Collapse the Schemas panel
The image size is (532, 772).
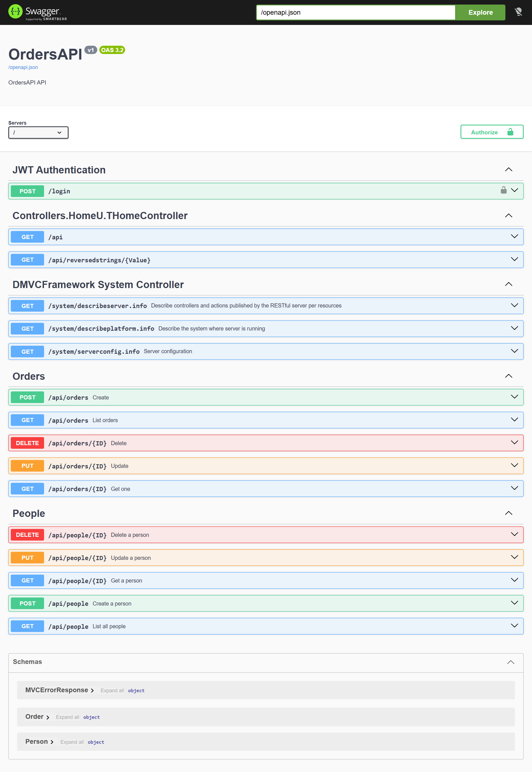(510, 662)
